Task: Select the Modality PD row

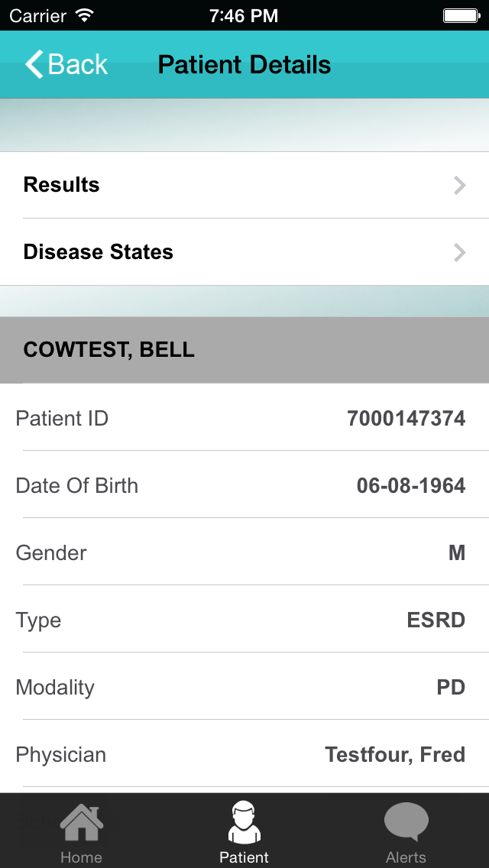Action: pyautogui.click(x=244, y=687)
